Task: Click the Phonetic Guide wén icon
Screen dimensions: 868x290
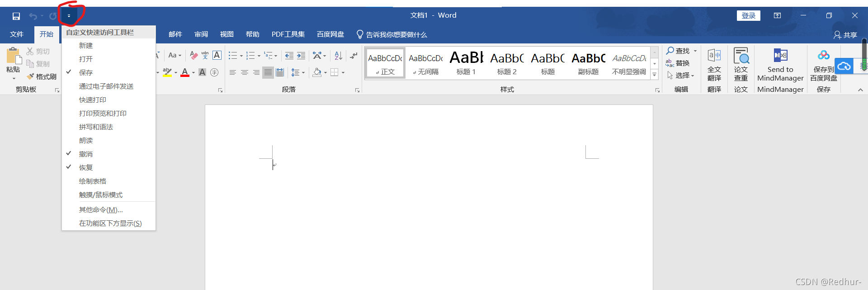Action: point(205,55)
